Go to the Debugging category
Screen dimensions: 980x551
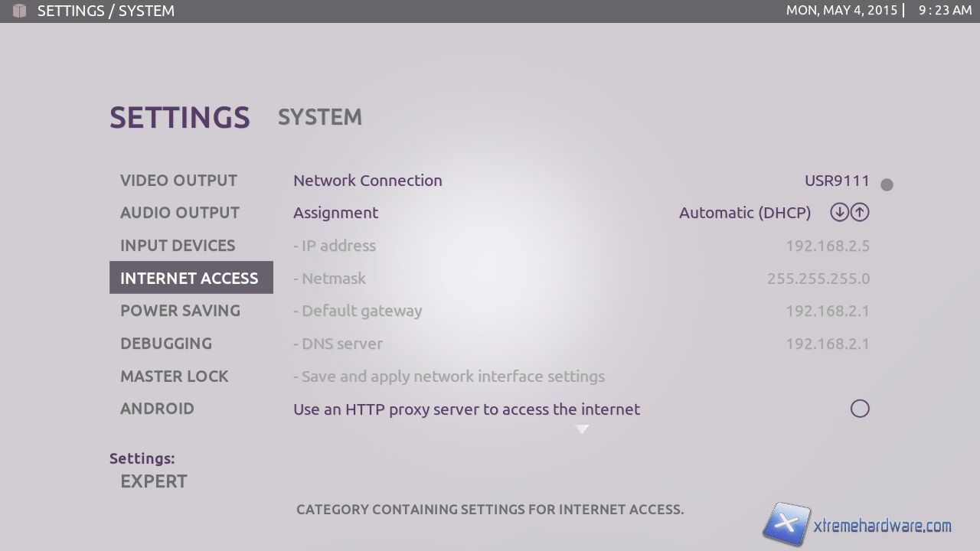[166, 344]
